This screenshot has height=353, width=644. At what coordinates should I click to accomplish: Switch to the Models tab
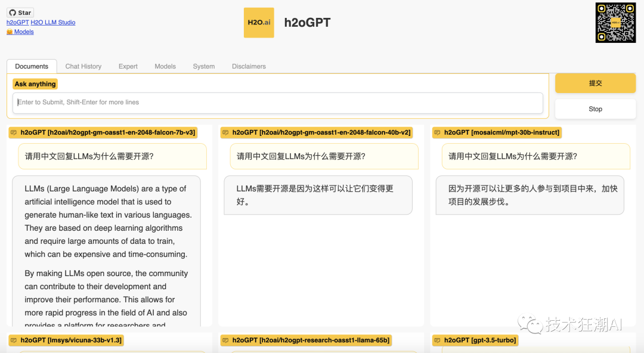tap(165, 66)
